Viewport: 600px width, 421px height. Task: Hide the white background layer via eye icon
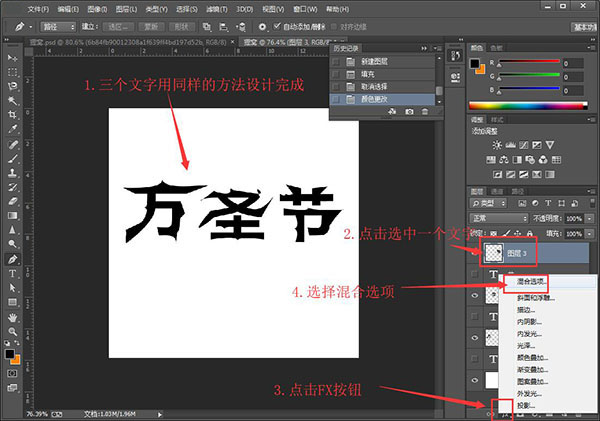tap(475, 380)
